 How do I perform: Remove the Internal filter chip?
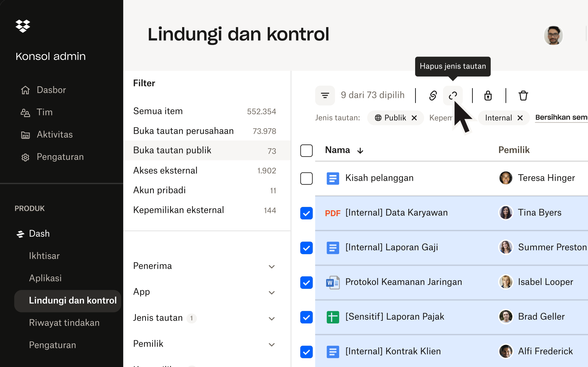520,118
